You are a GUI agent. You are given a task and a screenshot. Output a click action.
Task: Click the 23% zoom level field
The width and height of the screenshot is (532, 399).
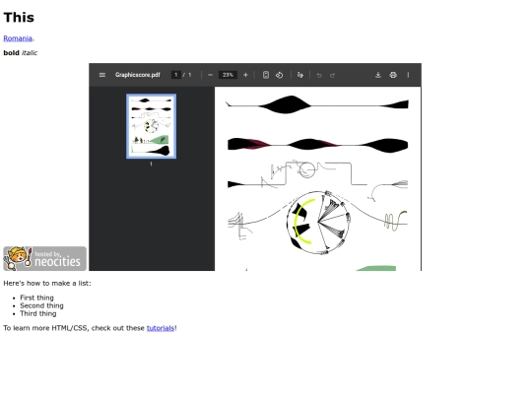click(228, 75)
